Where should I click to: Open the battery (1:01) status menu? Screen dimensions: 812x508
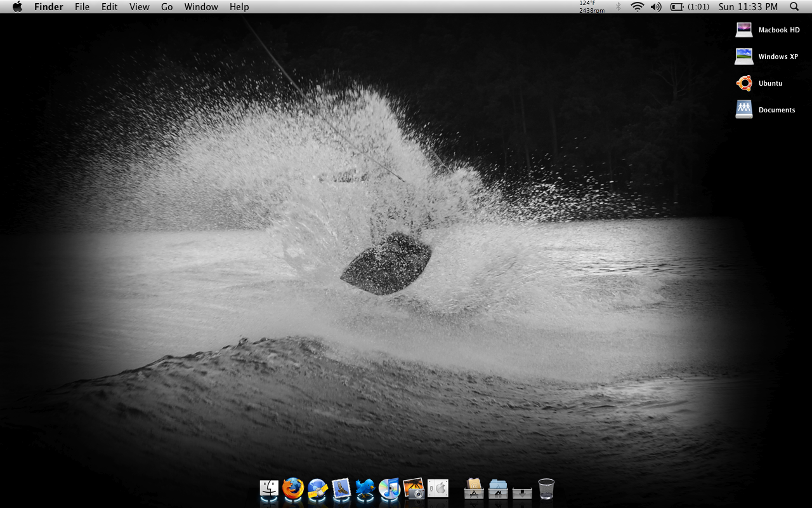click(x=685, y=6)
